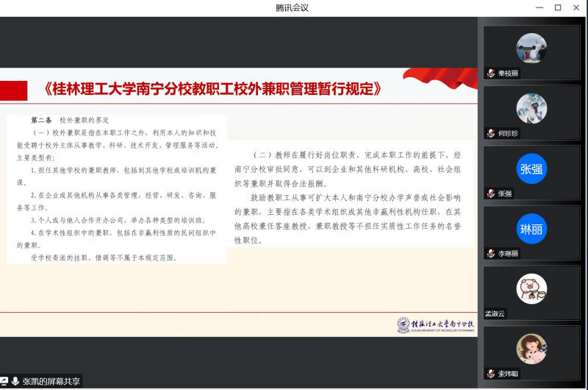
Task: Select the blue 张强 avatar circle
Action: pyautogui.click(x=531, y=169)
